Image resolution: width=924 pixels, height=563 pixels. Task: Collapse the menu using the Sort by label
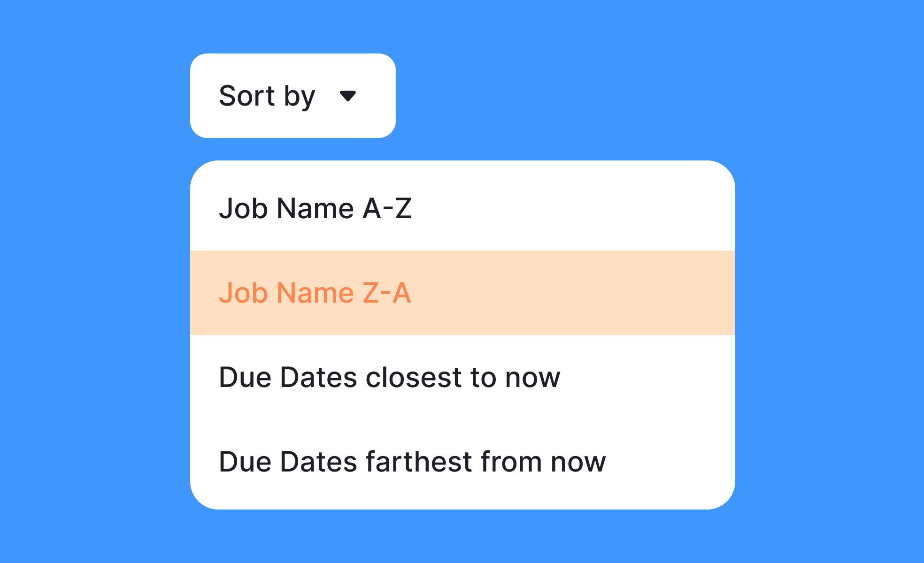(267, 96)
